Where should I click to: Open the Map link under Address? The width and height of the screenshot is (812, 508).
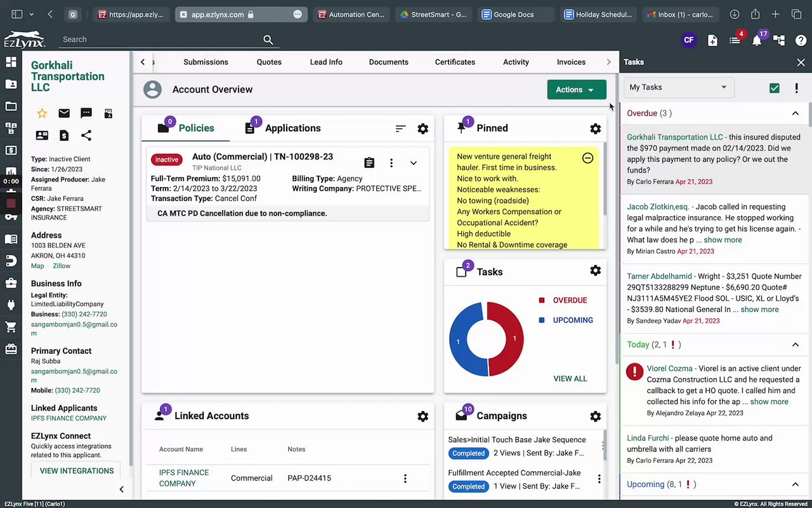tap(37, 266)
